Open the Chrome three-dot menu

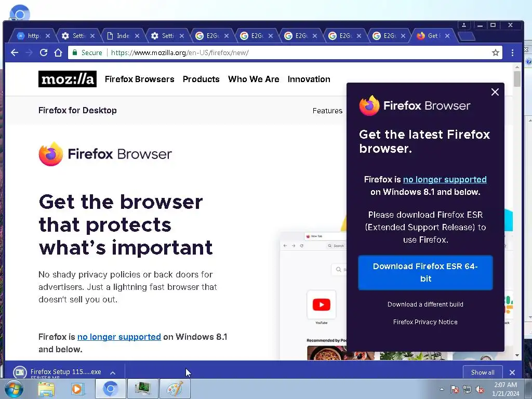point(512,52)
